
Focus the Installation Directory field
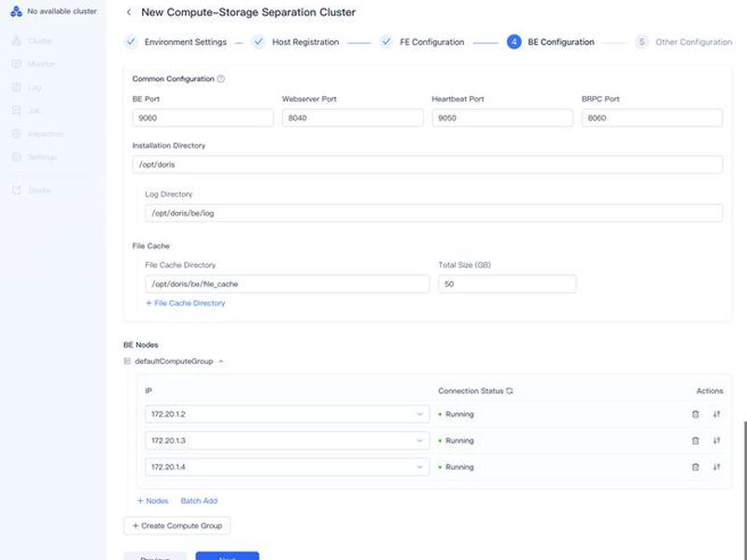(x=428, y=165)
